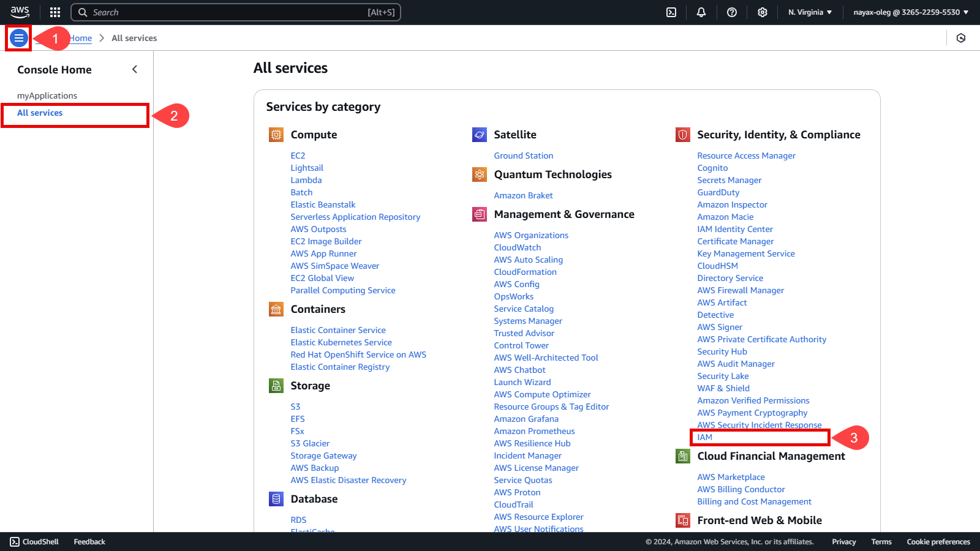
Task: Click the Cloud Financial Management icon
Action: [683, 456]
